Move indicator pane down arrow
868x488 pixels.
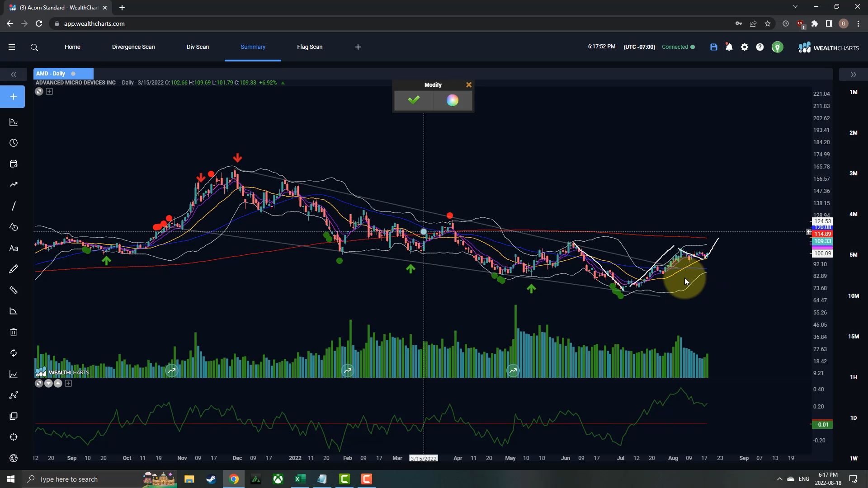(48, 383)
